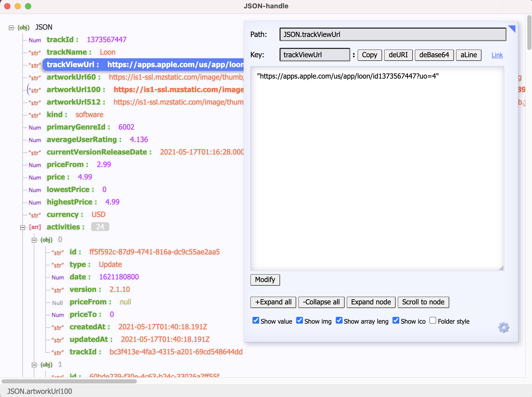Click the str type icon beside currentVersionReleaseDate
532x397 pixels.
click(x=35, y=153)
